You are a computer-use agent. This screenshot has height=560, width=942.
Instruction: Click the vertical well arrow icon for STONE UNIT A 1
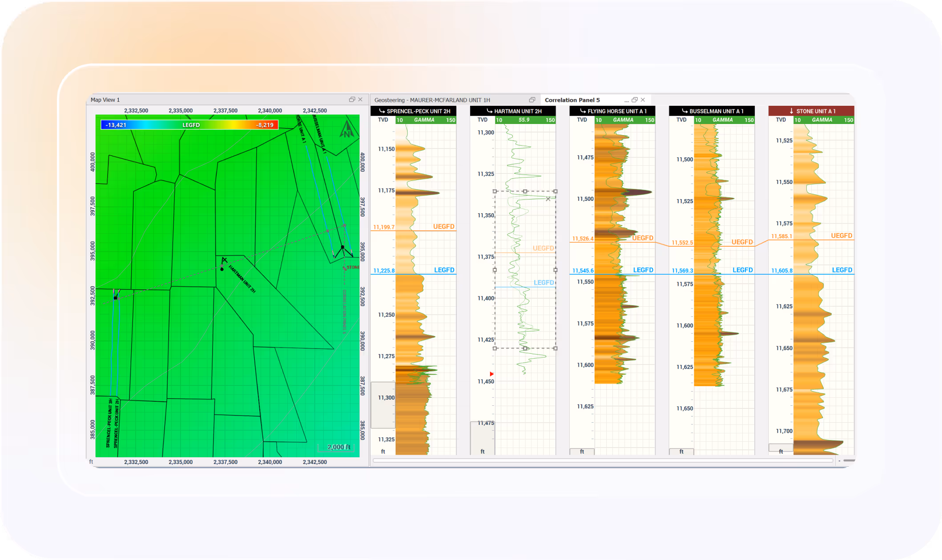point(791,111)
